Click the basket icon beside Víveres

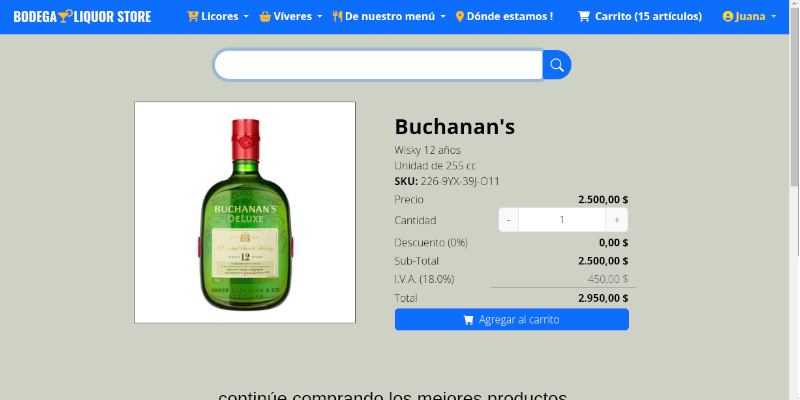pos(265,17)
